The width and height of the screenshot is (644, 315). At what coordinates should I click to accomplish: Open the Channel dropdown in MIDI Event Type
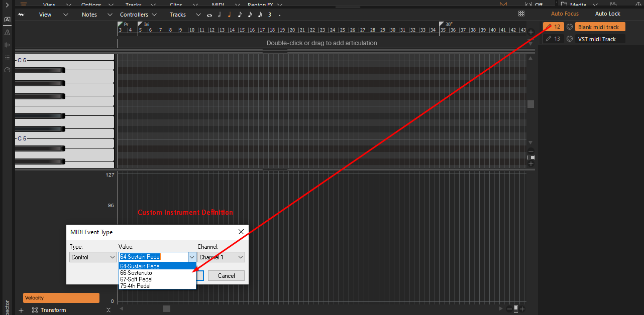(221, 257)
